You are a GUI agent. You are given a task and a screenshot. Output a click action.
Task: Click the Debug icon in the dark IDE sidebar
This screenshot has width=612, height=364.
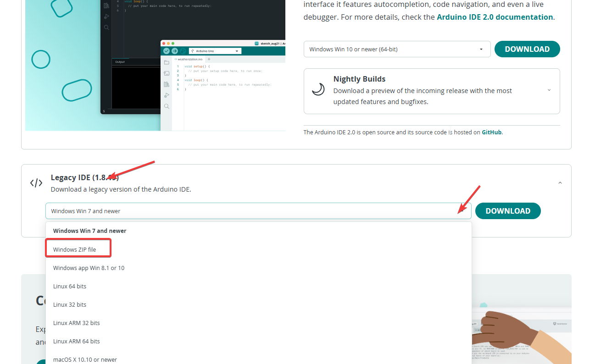pos(106,17)
